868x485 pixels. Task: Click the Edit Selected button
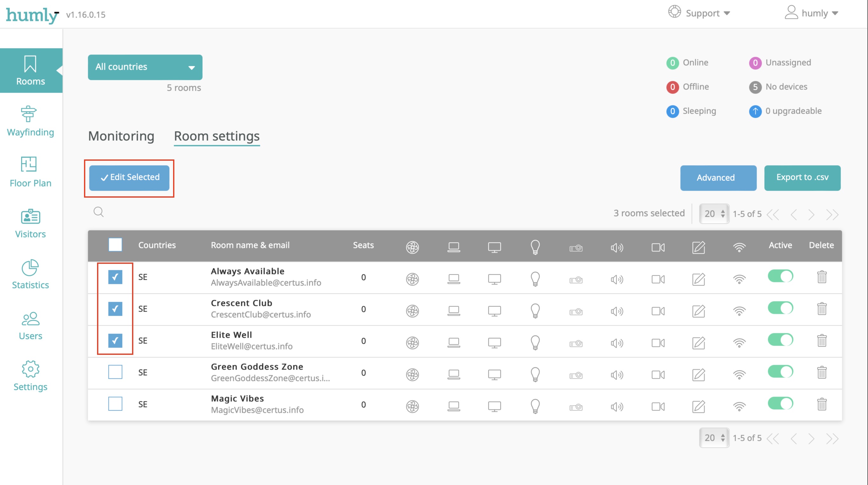pos(130,177)
